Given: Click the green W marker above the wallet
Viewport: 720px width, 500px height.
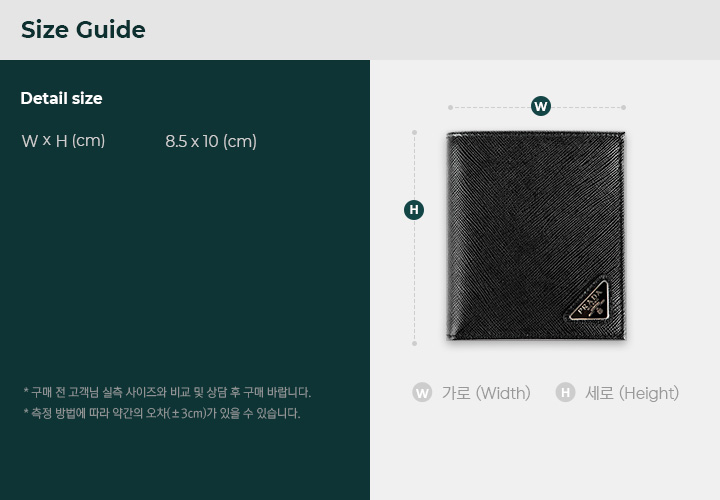Looking at the screenshot, I should pyautogui.click(x=540, y=106).
